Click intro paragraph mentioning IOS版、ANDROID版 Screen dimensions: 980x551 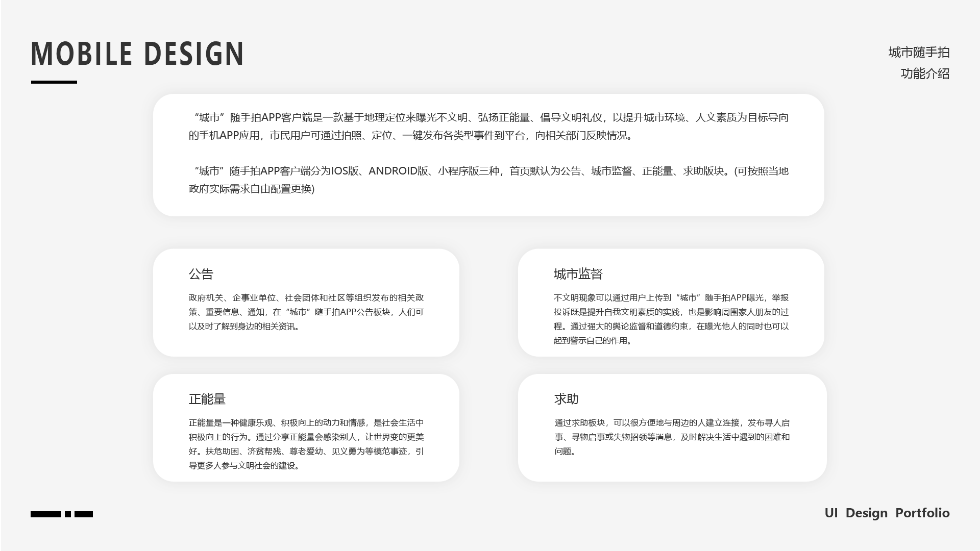pos(488,180)
